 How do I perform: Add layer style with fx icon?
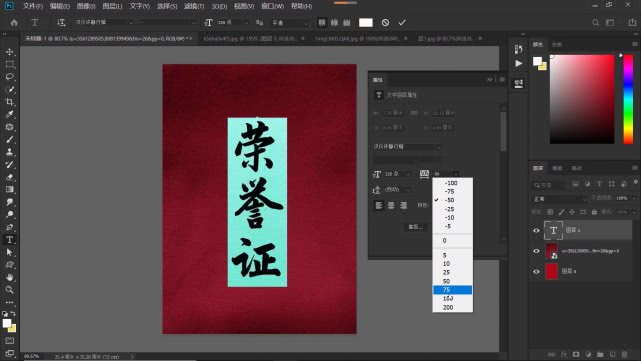[564, 354]
